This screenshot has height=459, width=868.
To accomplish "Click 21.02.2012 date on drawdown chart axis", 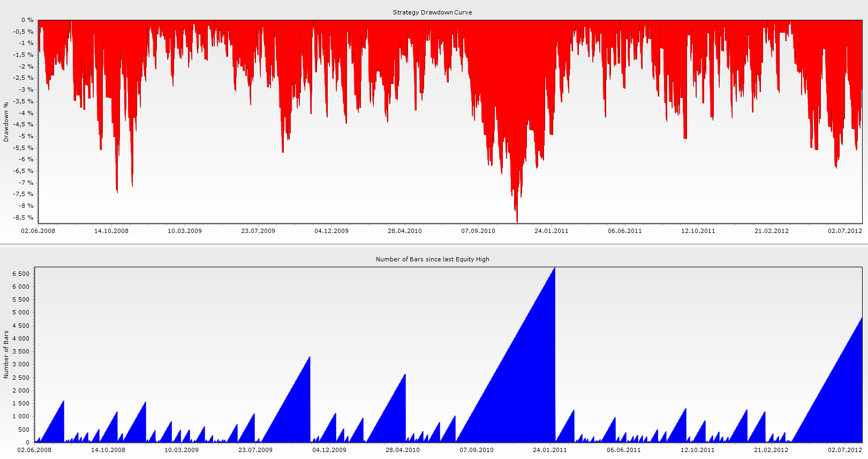I will [772, 231].
